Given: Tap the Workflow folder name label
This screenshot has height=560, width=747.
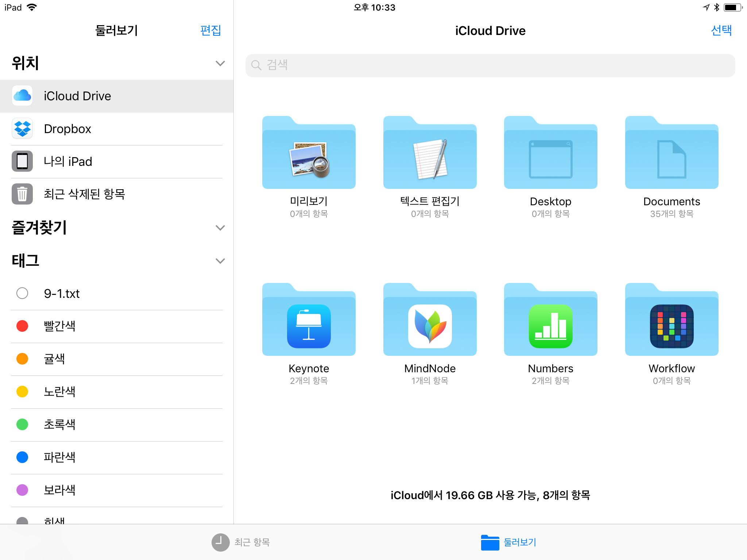Looking at the screenshot, I should coord(671,368).
